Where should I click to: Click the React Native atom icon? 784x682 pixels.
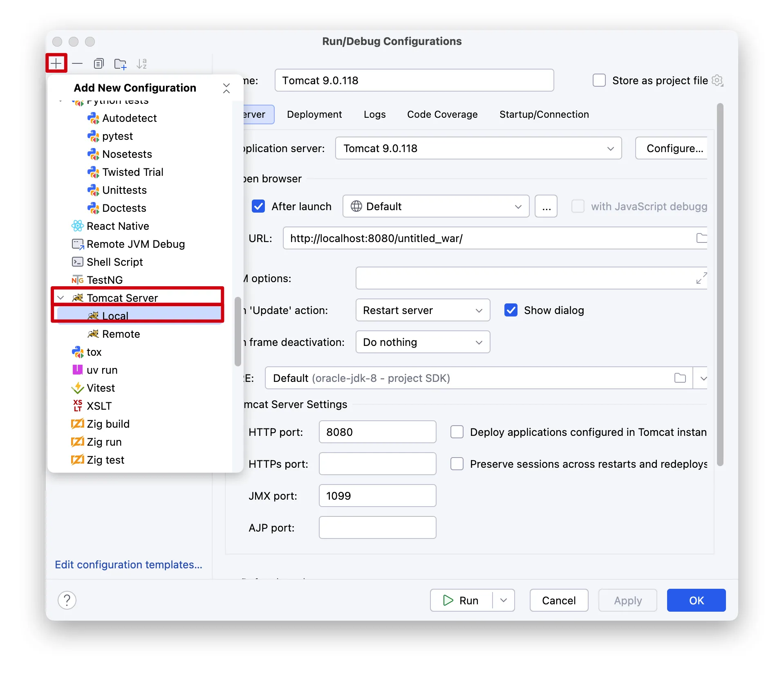[x=78, y=226]
